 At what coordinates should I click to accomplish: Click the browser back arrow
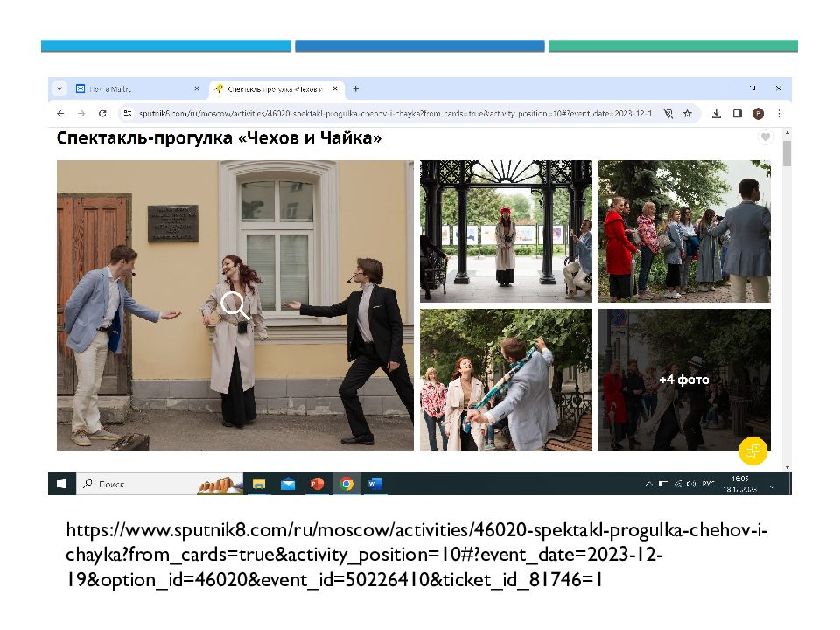point(60,114)
